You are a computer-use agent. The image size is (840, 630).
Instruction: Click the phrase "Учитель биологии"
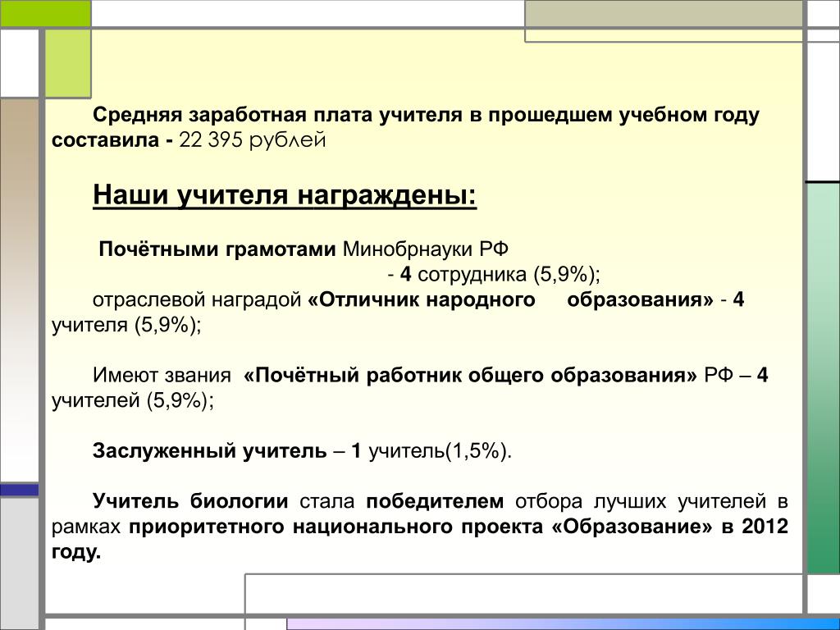pyautogui.click(x=190, y=502)
